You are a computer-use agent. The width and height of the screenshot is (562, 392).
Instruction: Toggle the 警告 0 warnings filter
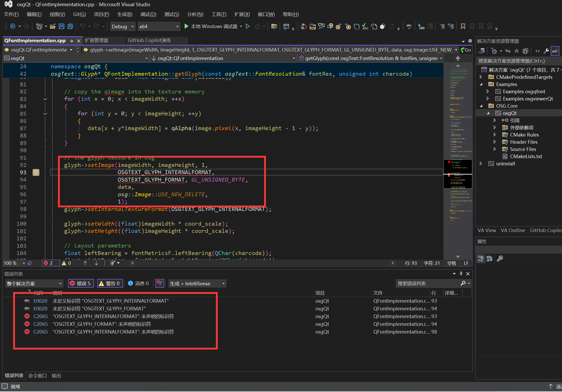coord(110,283)
